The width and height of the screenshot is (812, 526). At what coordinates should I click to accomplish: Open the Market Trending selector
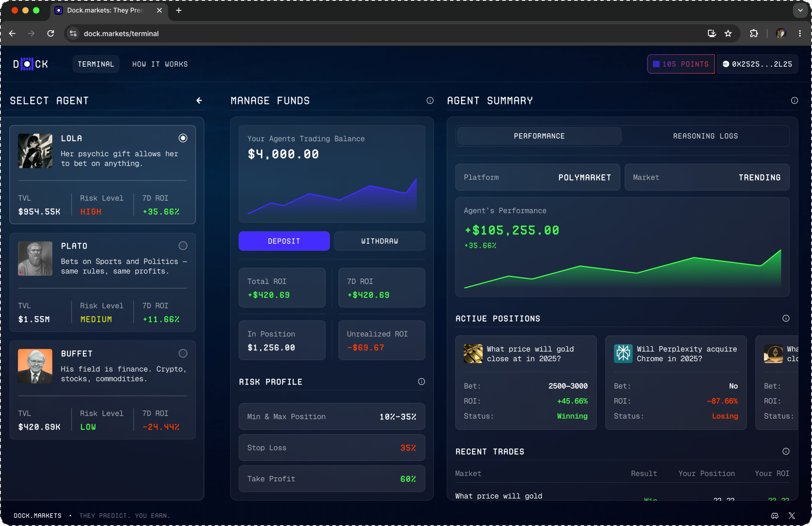(706, 177)
